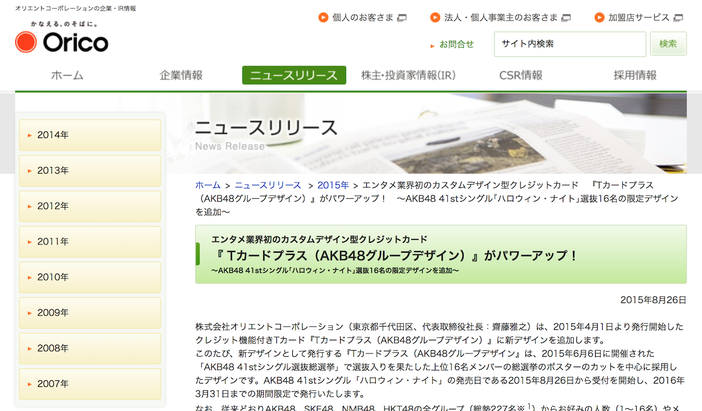Open 採用情報 navigation item
Image resolution: width=702 pixels, height=411 pixels.
pyautogui.click(x=635, y=75)
